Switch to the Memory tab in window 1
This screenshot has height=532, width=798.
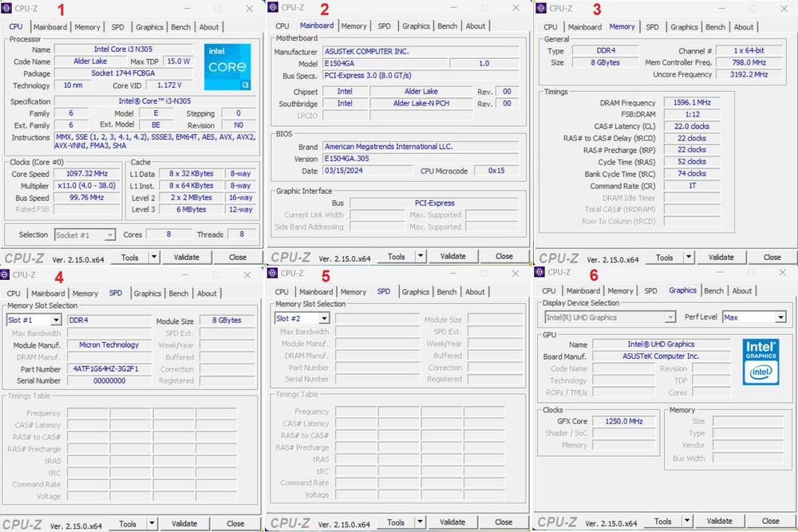[87, 27]
